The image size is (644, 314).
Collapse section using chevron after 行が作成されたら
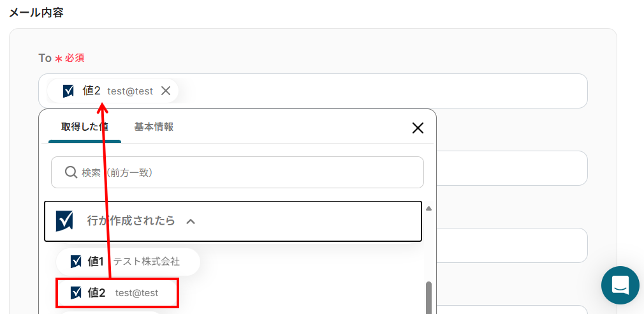click(190, 221)
